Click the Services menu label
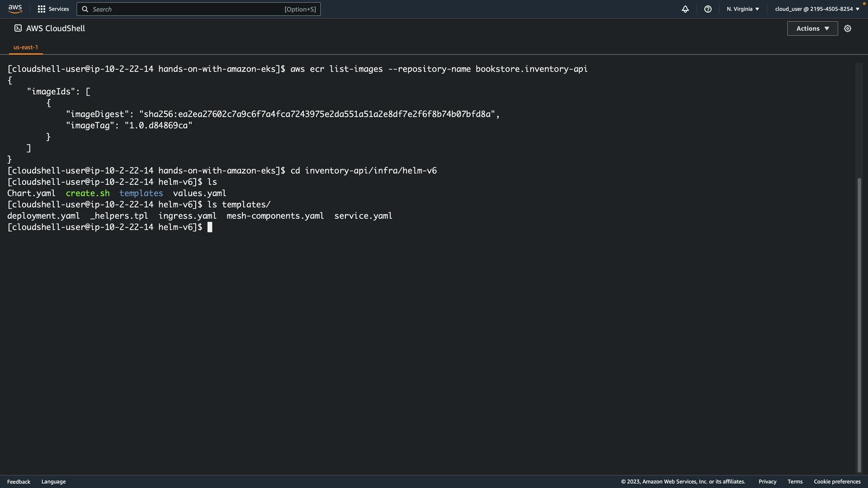This screenshot has height=488, width=868. click(59, 9)
